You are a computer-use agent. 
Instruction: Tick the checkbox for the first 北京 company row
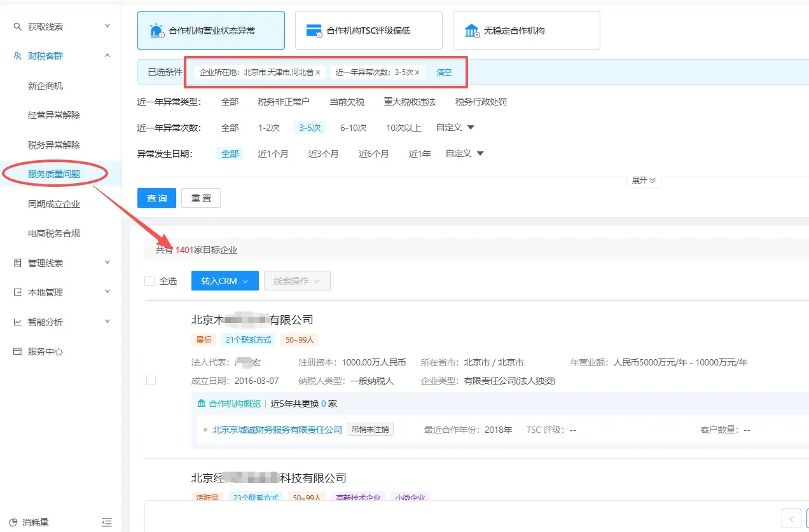click(151, 381)
